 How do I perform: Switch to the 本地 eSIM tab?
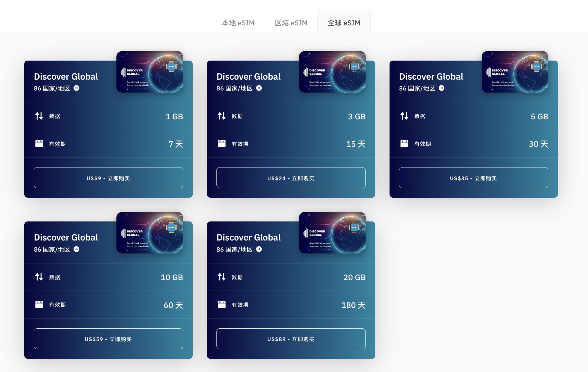pos(238,23)
